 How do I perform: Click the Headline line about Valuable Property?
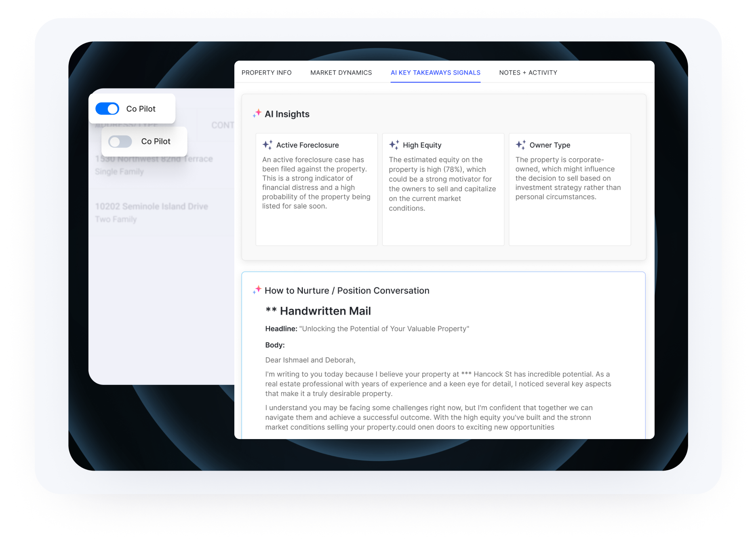point(367,329)
